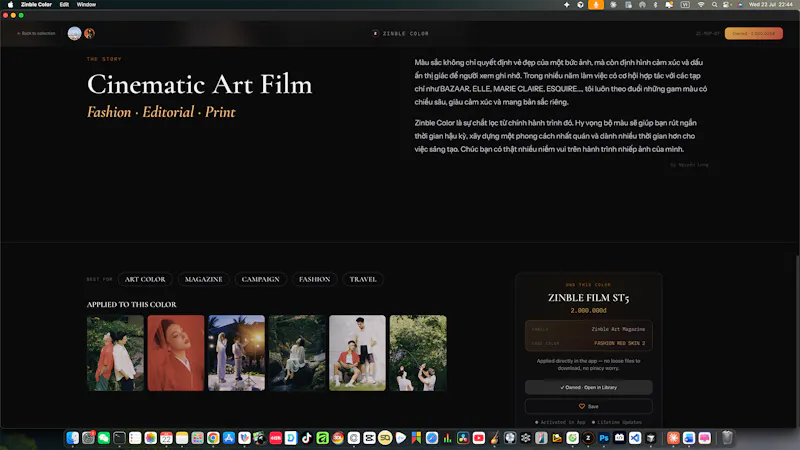The image size is (800, 450).
Task: Open YouTube from the Dock
Action: 479,438
